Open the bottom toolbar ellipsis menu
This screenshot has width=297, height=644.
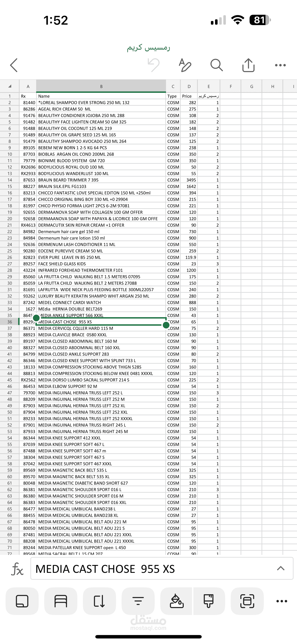(x=282, y=601)
